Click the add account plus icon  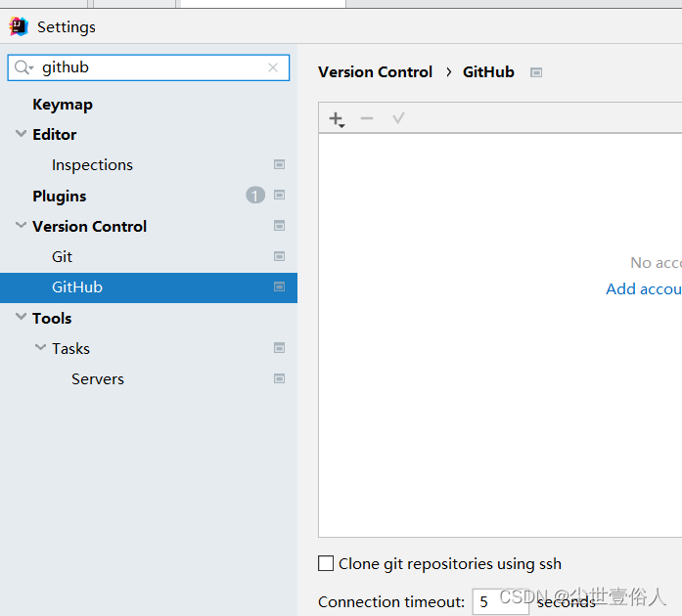337,118
